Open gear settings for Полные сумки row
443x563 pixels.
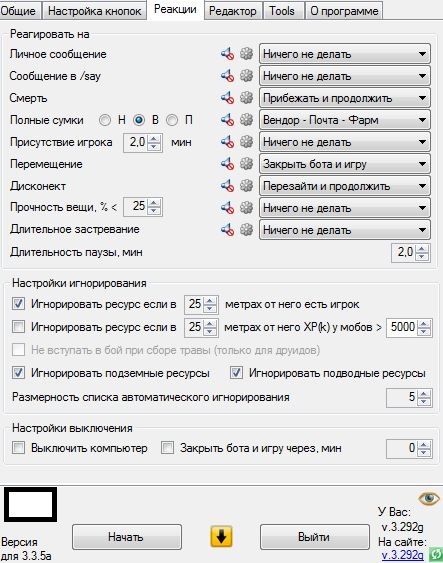246,120
